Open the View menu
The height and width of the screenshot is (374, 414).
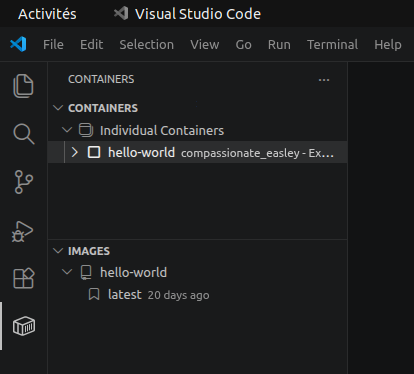[x=205, y=44]
